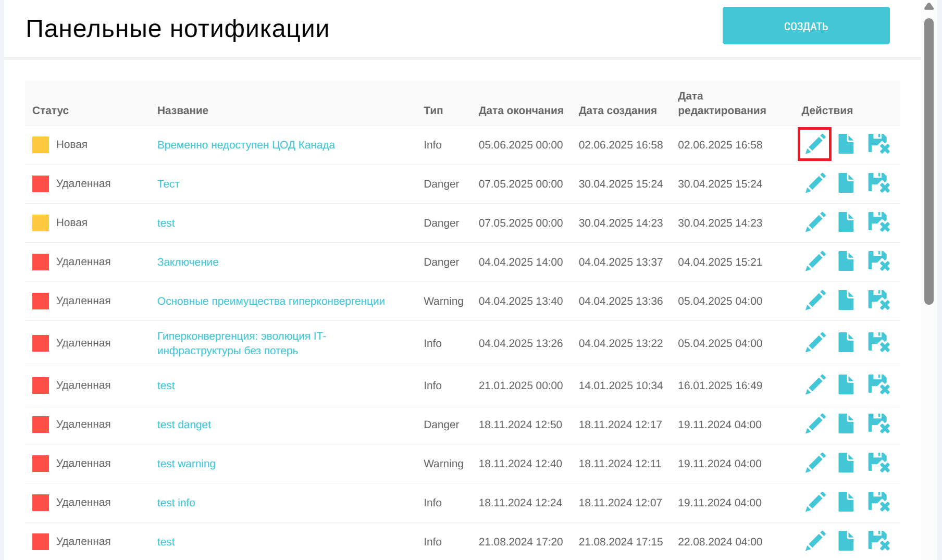Viewport: 942px width, 560px height.
Task: Click the pencil icon in test warning row
Action: click(x=815, y=463)
